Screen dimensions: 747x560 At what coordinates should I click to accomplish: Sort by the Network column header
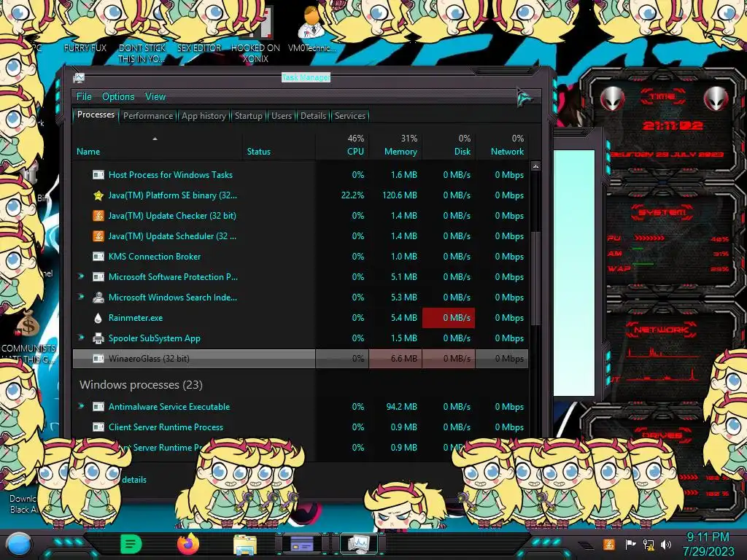tap(502, 146)
